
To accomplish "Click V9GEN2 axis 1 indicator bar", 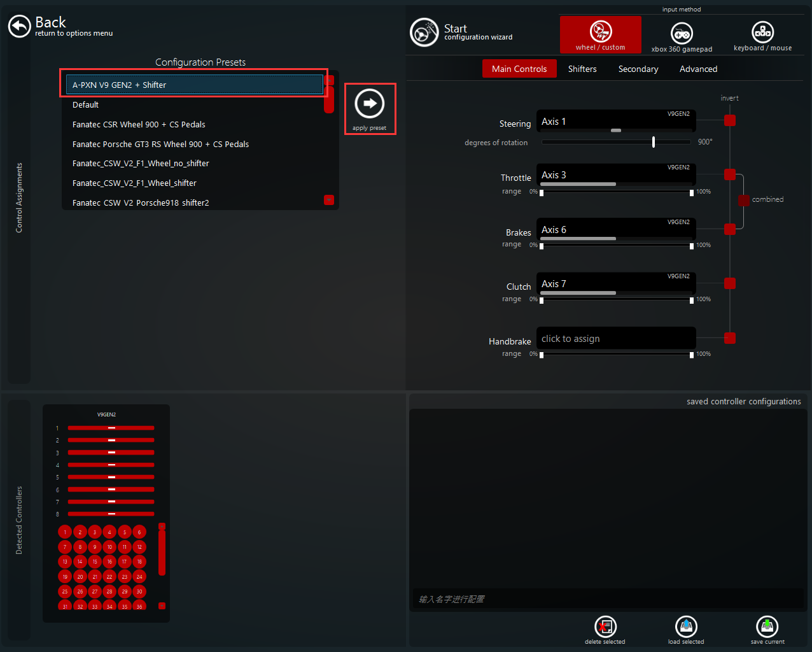I will [x=111, y=428].
